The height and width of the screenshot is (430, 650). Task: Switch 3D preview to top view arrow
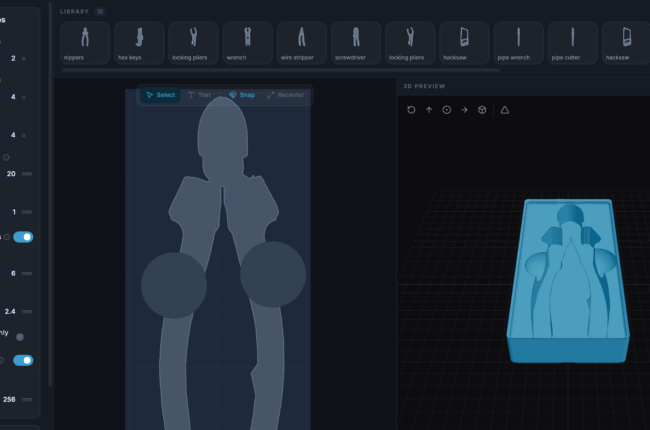pos(429,110)
